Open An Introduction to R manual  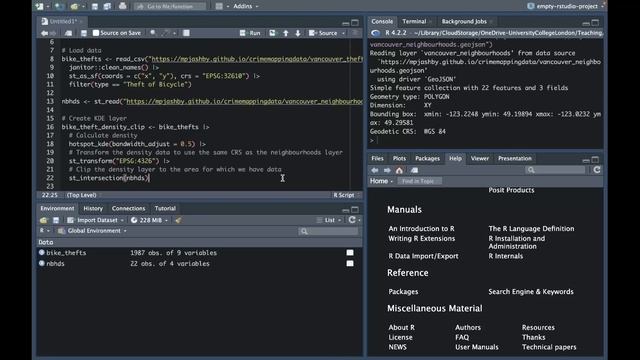coord(421,229)
